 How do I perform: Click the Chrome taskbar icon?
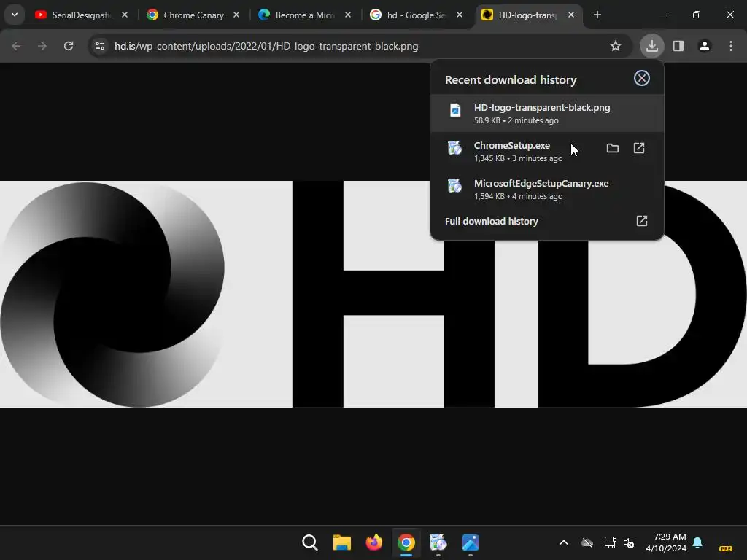coord(406,542)
